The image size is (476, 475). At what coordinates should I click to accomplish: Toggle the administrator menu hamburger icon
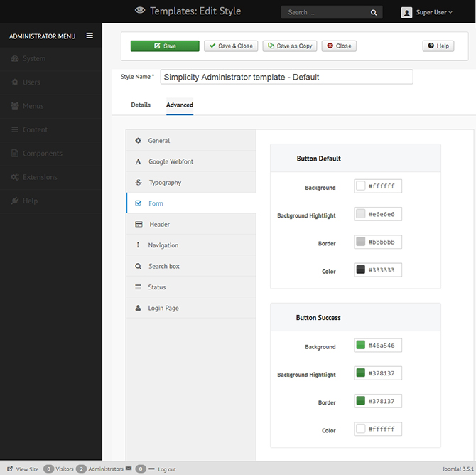point(90,36)
